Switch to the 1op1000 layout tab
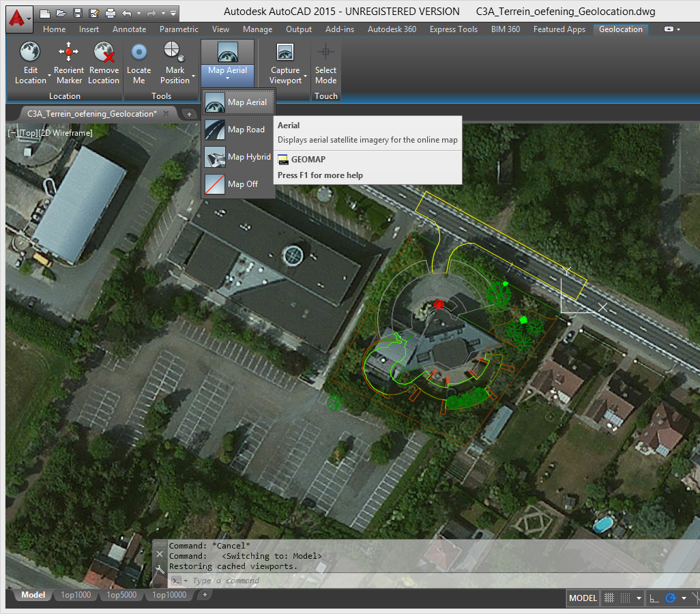This screenshot has height=614, width=700. tap(76, 595)
